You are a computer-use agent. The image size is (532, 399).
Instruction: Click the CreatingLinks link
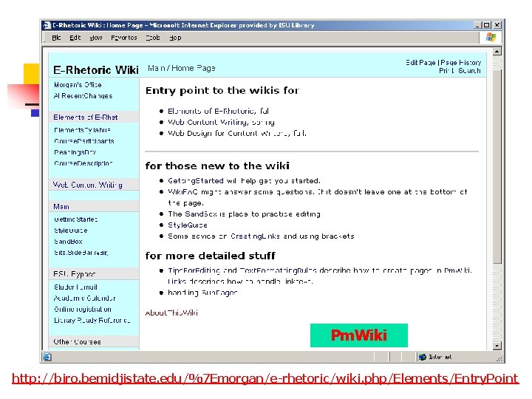point(256,236)
